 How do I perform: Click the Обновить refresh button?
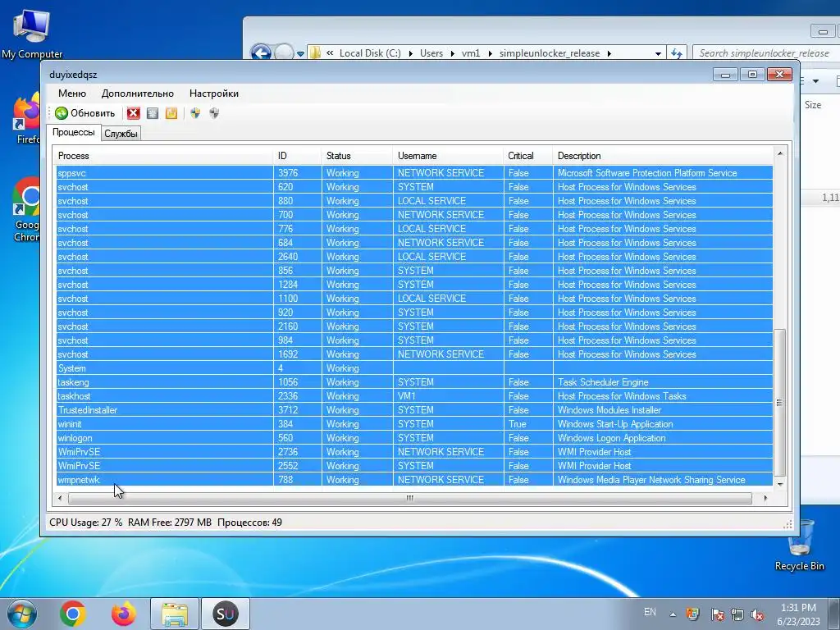85,113
